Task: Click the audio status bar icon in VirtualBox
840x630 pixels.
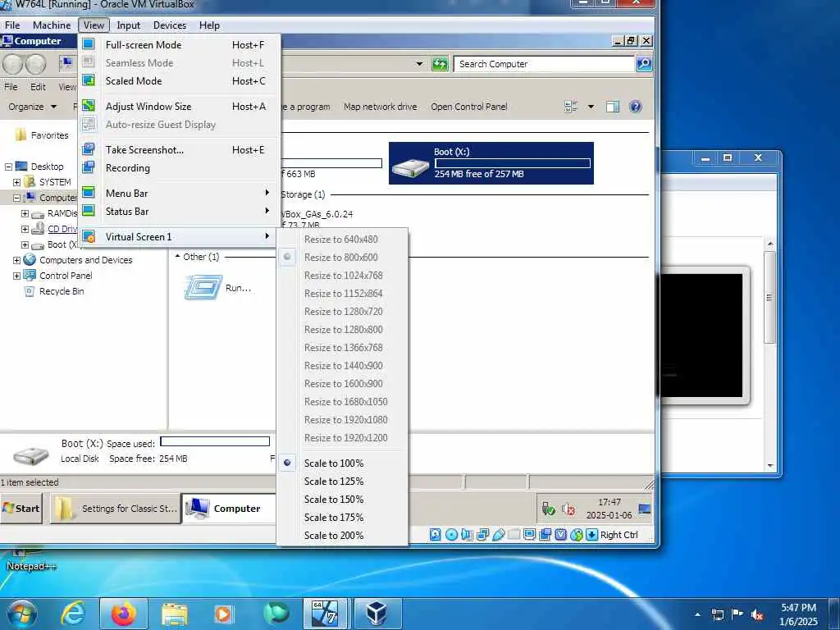Action: 467,534
